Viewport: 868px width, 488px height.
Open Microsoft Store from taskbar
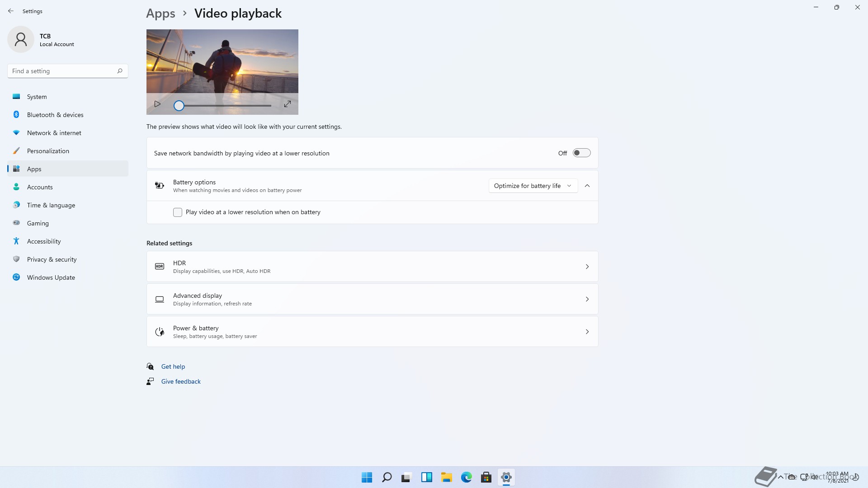pyautogui.click(x=486, y=477)
